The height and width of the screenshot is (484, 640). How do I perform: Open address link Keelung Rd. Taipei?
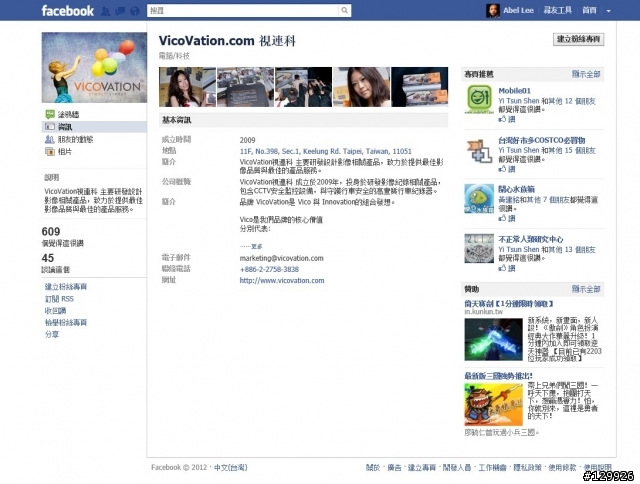[325, 151]
